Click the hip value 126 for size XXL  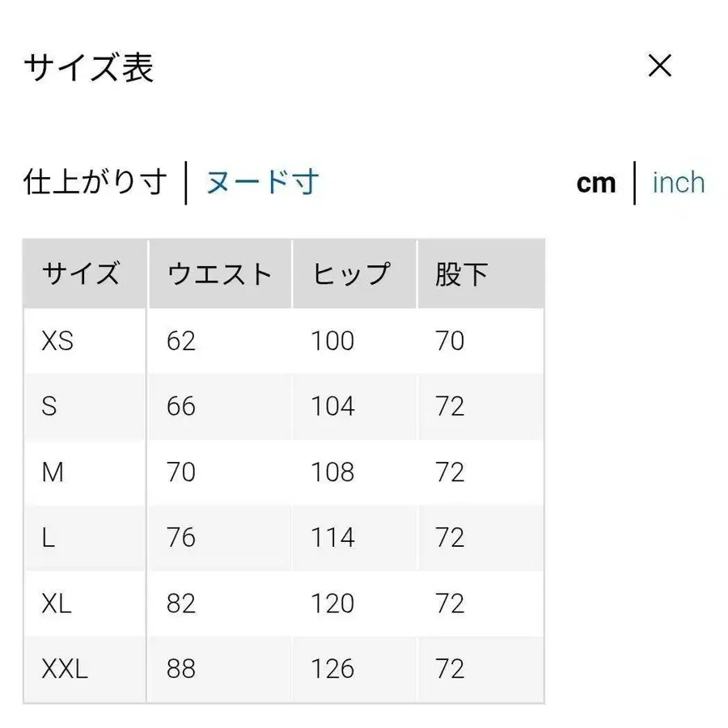tap(332, 669)
